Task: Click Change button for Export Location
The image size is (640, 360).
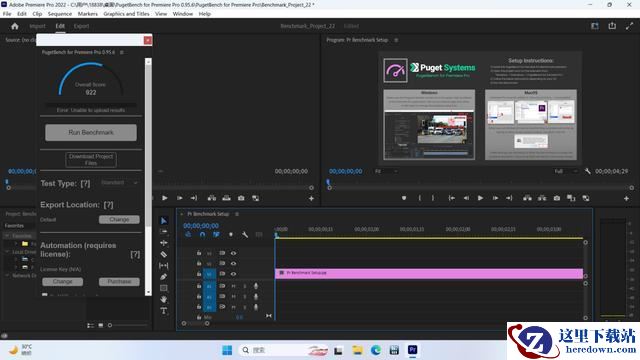Action: pyautogui.click(x=119, y=220)
